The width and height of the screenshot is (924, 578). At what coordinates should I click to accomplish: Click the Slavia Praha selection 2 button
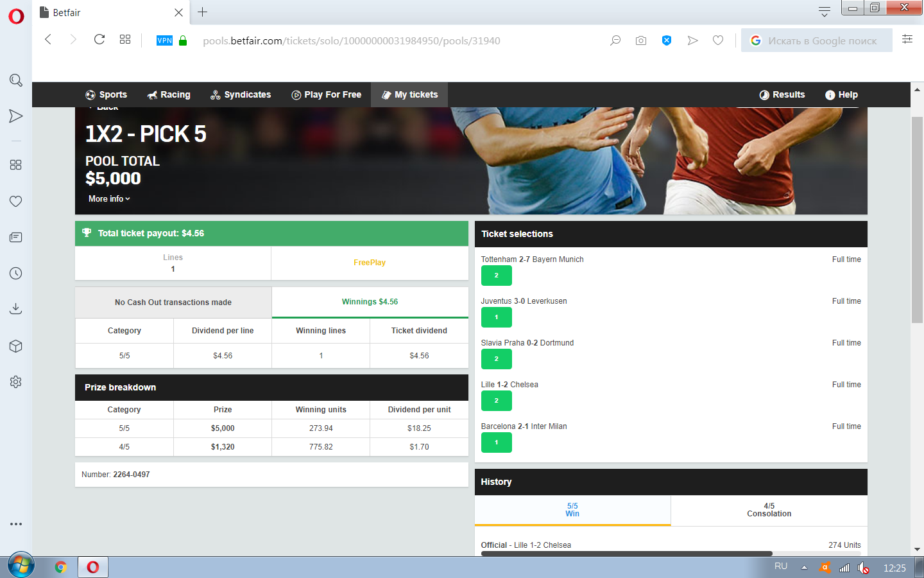(496, 359)
